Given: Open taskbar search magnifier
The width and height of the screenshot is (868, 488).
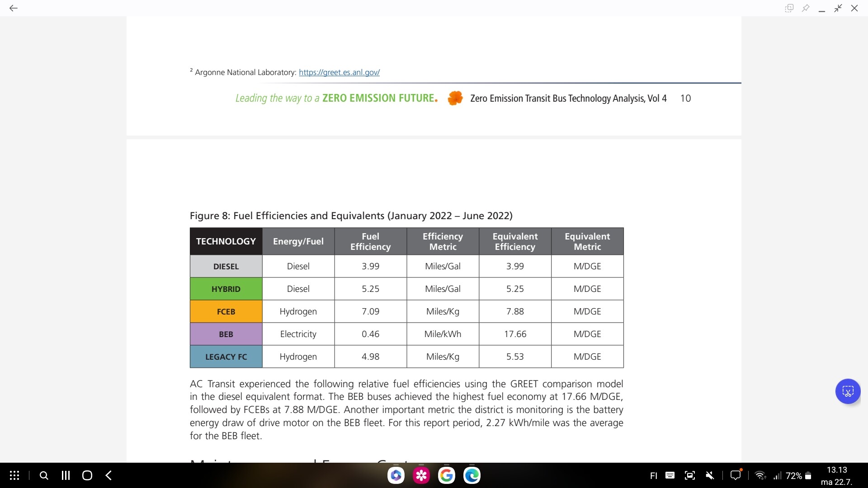Looking at the screenshot, I should (x=44, y=475).
